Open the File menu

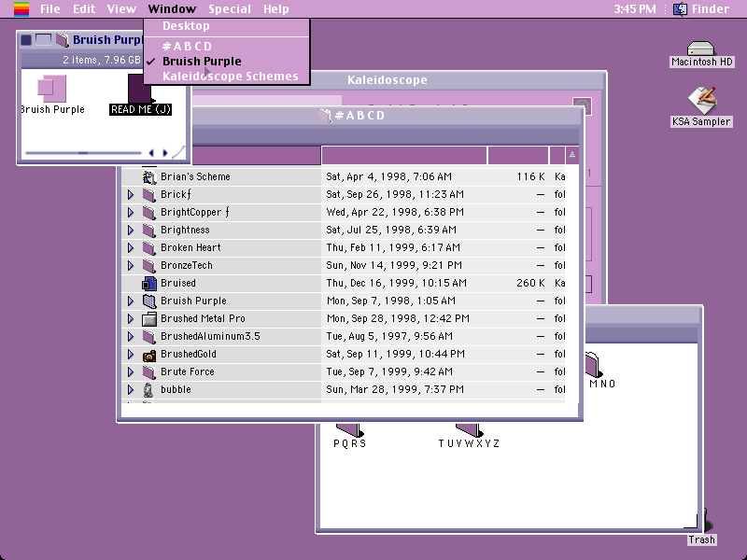pyautogui.click(x=50, y=9)
